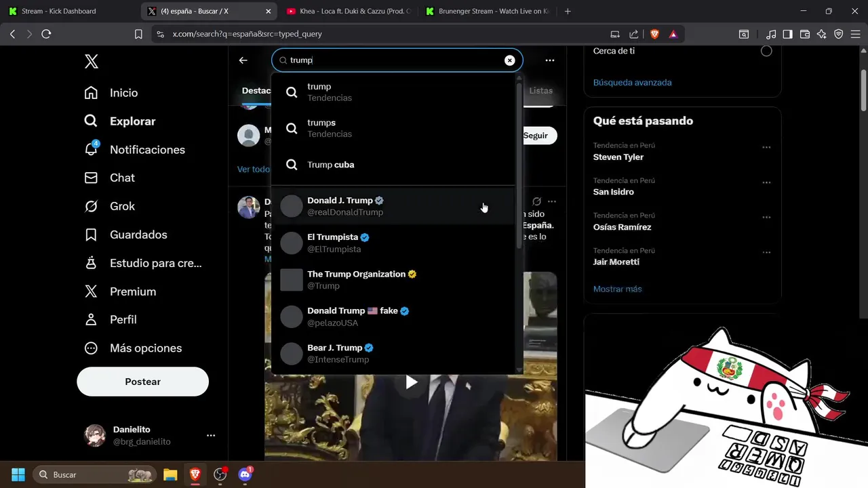Open Más opciones menu
The height and width of the screenshot is (488, 868).
click(x=133, y=348)
